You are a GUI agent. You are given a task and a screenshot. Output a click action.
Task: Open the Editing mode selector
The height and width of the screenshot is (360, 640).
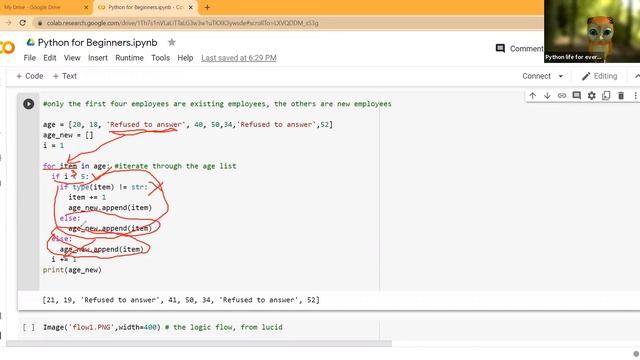click(599, 76)
